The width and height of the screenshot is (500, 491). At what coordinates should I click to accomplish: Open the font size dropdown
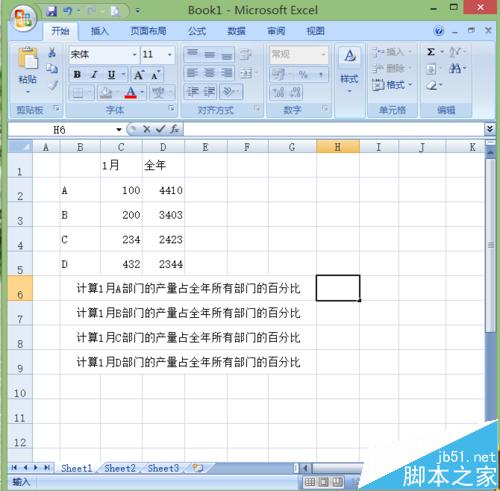pyautogui.click(x=169, y=54)
